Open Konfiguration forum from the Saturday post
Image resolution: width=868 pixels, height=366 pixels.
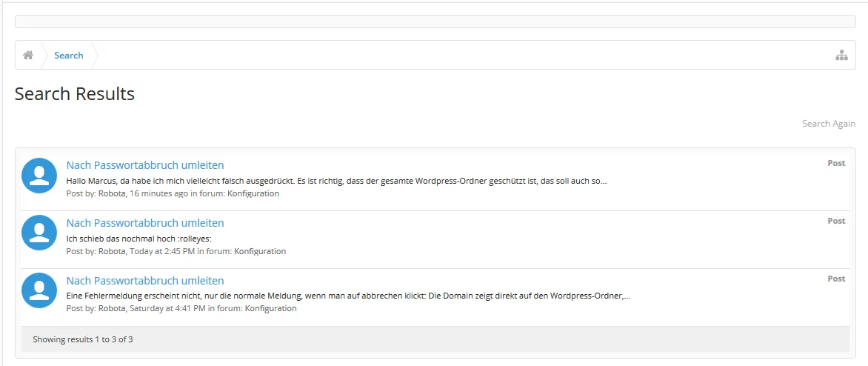click(x=271, y=308)
